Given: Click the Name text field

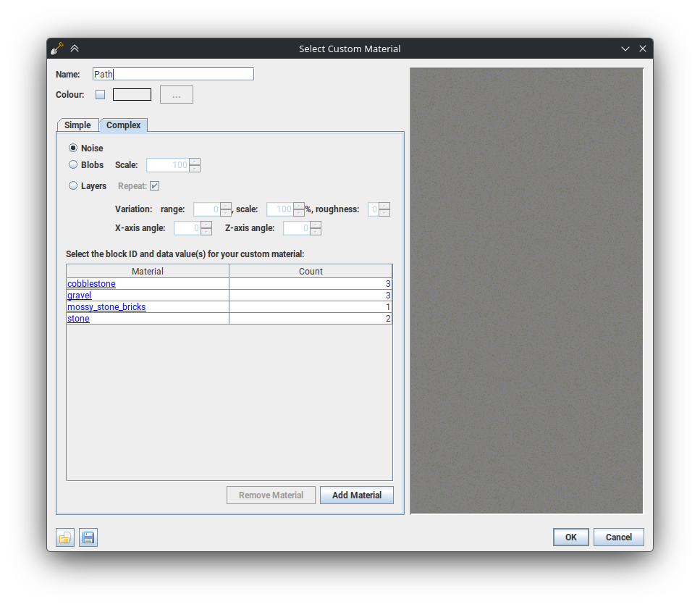Looking at the screenshot, I should coord(173,74).
